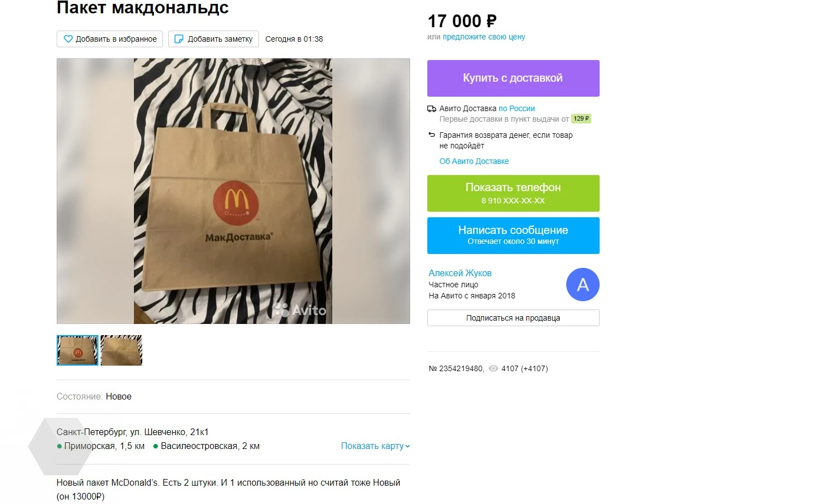This screenshot has width=813, height=504.
Task: Click the seller avatar with letter A
Action: pos(582,285)
